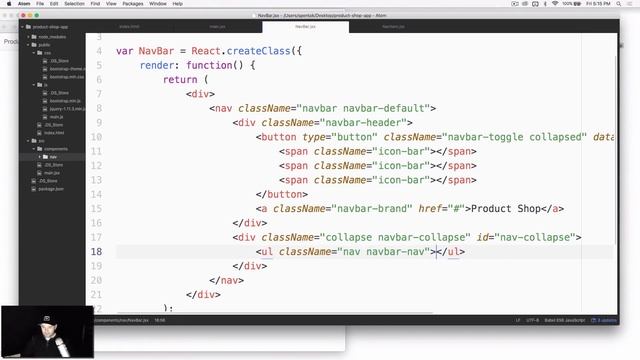Screen dimensions: 640x360
Task: Click the jquery-1.11.3.min.js file icon
Action: pyautogui.click(x=45, y=109)
